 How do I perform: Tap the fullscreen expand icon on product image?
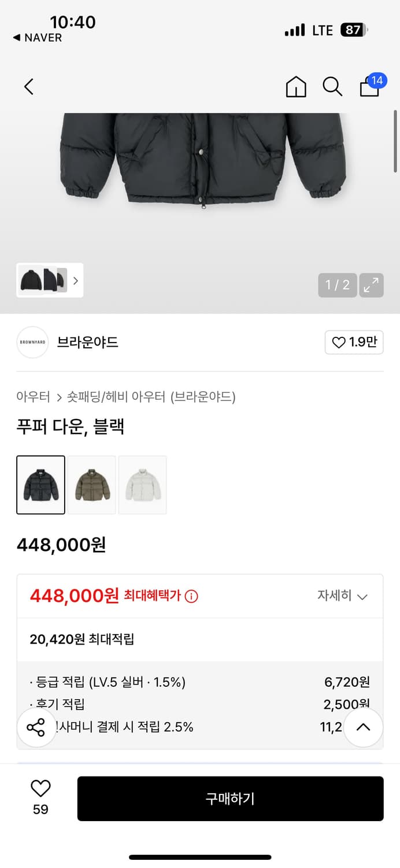pyautogui.click(x=371, y=285)
